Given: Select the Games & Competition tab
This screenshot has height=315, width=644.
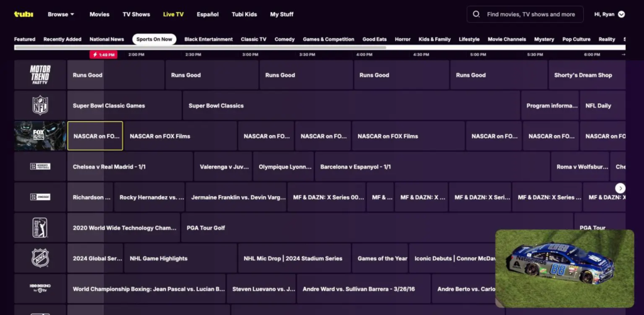Looking at the screenshot, I should tap(328, 40).
